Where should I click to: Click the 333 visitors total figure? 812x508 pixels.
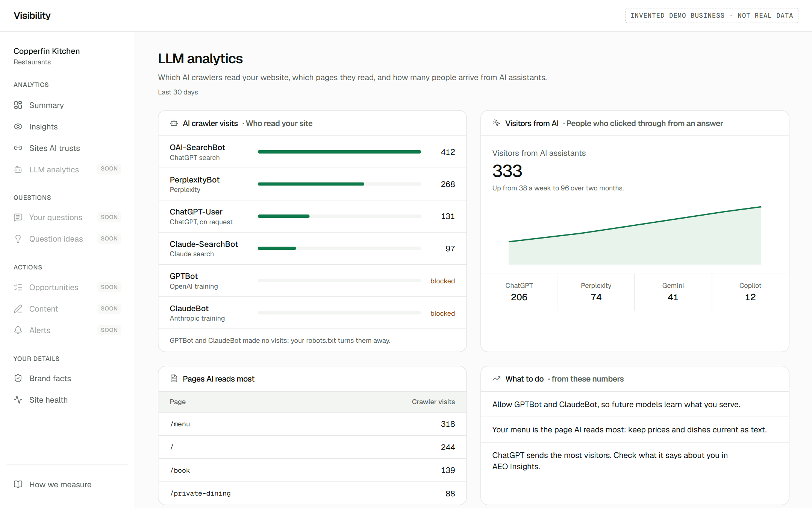tap(507, 171)
